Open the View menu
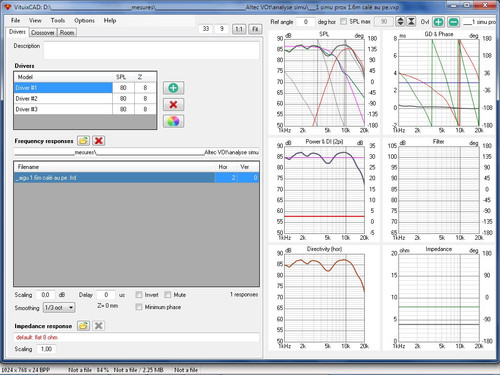Image resolution: width=500 pixels, height=375 pixels. point(35,20)
